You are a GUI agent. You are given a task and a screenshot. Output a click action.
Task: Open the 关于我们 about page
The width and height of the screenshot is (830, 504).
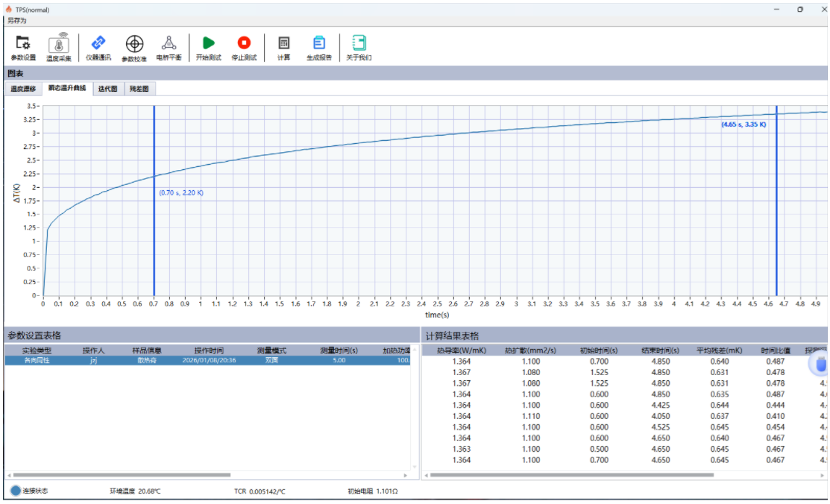pos(359,48)
